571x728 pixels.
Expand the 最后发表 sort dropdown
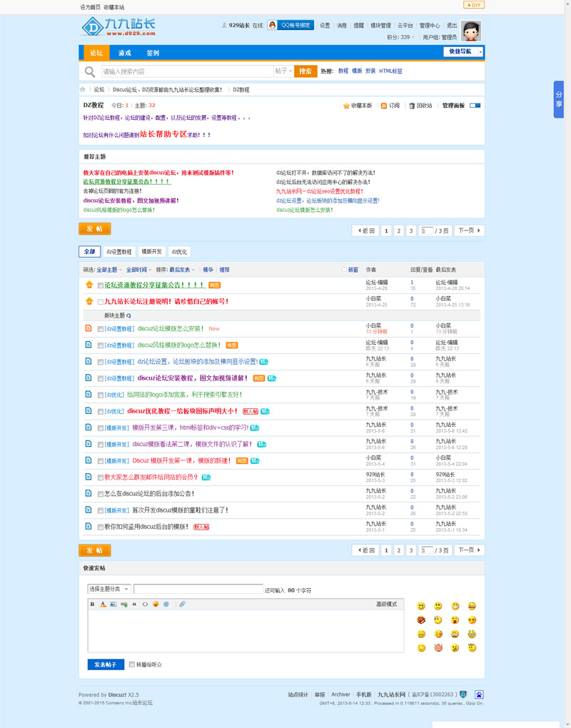[182, 270]
